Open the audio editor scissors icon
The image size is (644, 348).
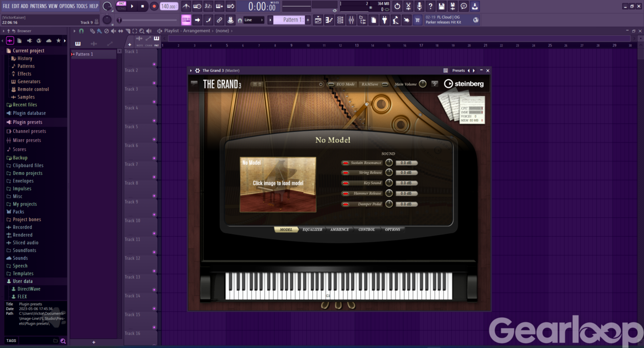(408, 6)
